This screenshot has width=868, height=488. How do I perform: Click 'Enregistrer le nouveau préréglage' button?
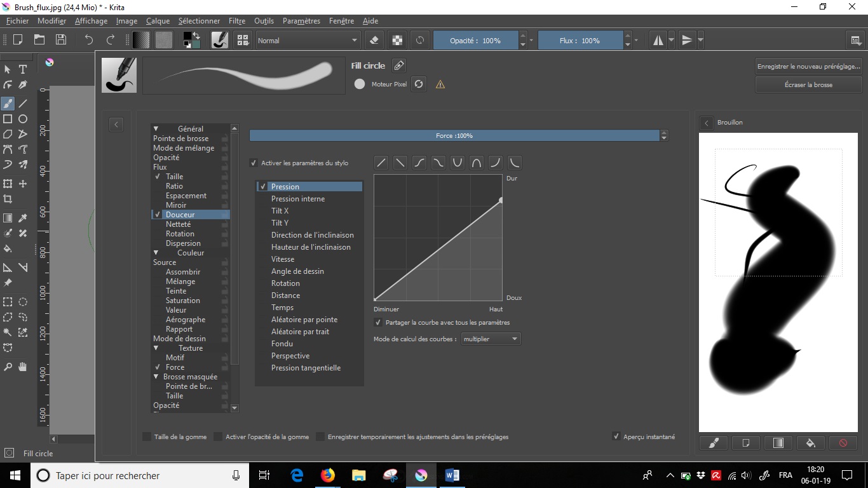808,66
